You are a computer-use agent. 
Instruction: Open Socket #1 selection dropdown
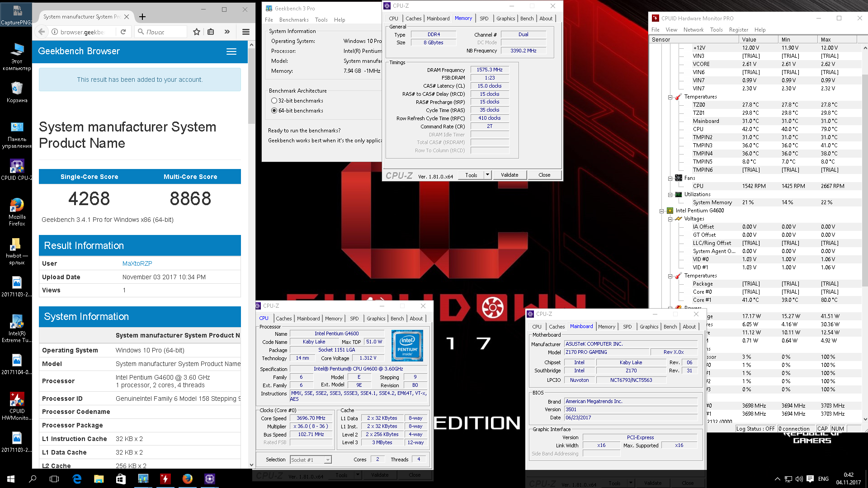tap(328, 460)
